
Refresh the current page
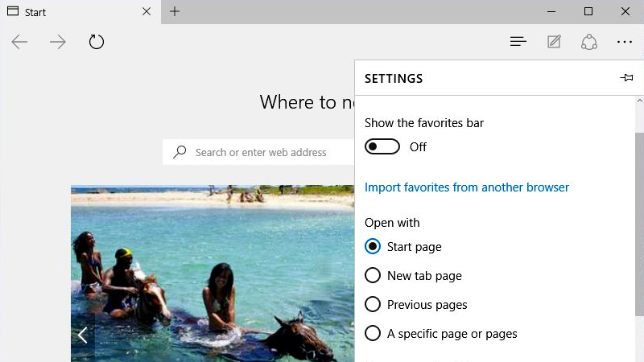click(97, 42)
